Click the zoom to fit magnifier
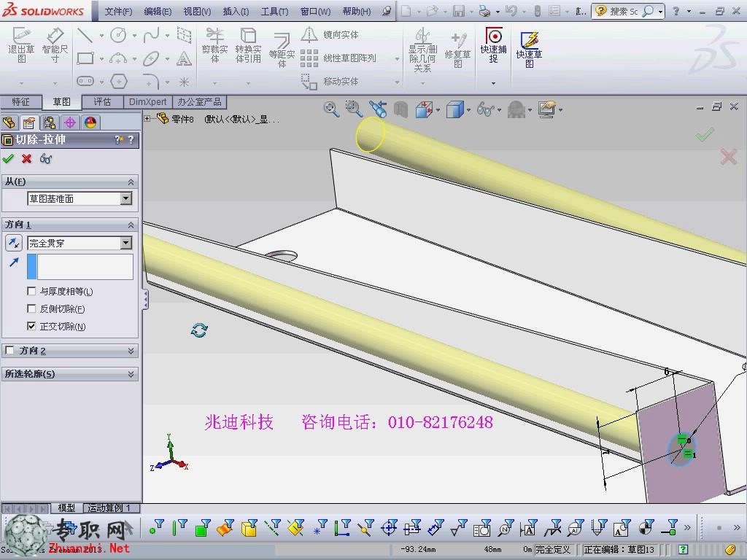 pos(331,109)
